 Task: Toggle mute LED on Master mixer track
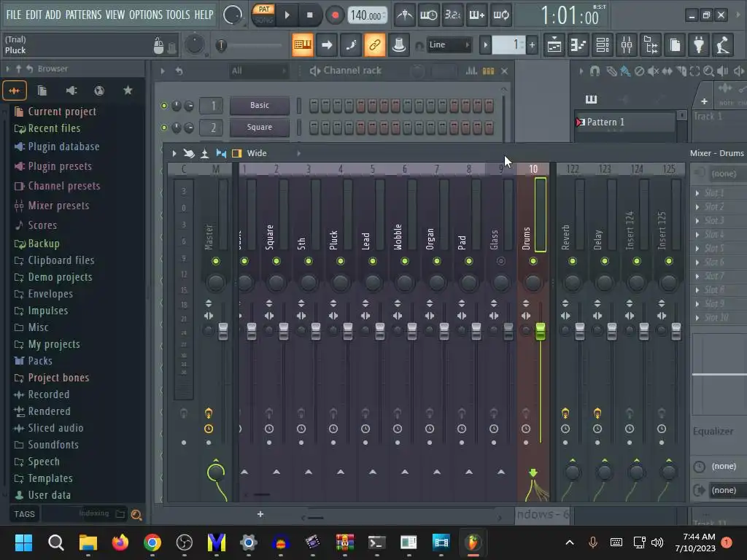click(216, 261)
